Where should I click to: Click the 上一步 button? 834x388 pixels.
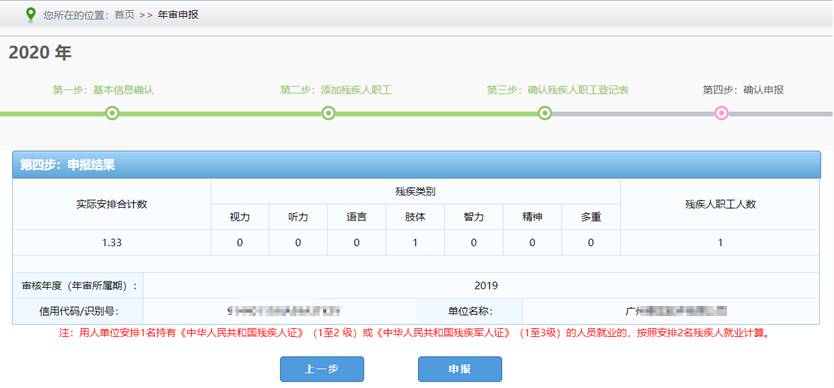coord(322,369)
